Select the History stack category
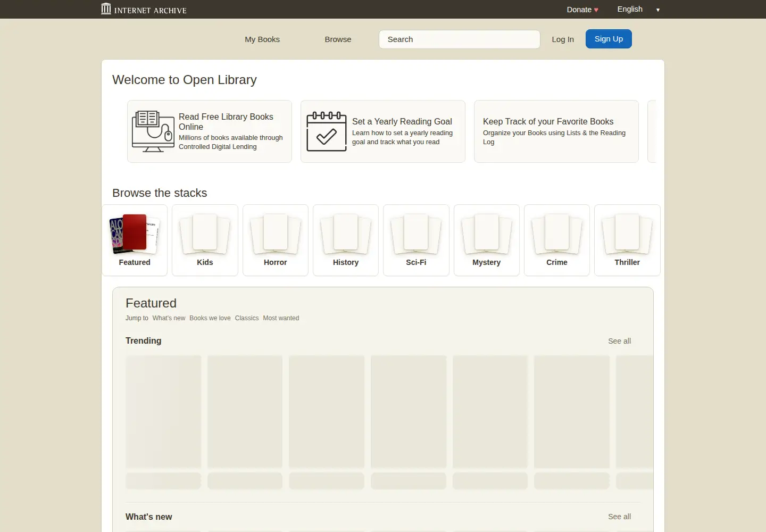 pos(346,240)
